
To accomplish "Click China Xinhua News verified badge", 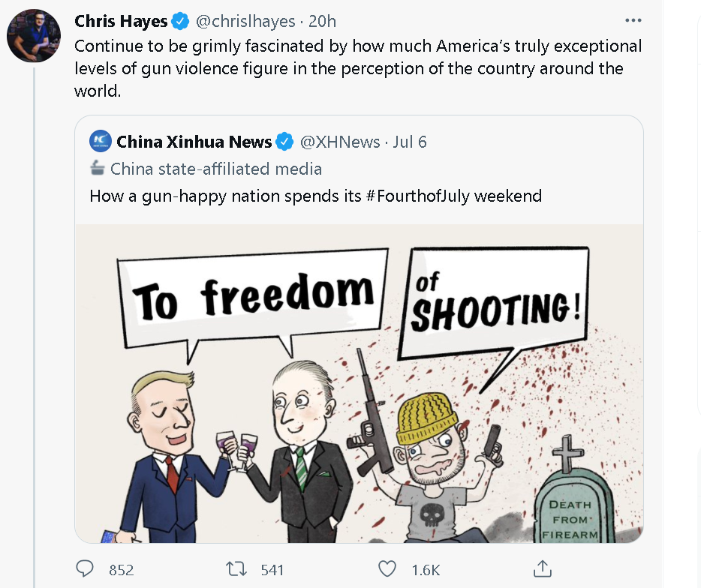I will pyautogui.click(x=284, y=141).
